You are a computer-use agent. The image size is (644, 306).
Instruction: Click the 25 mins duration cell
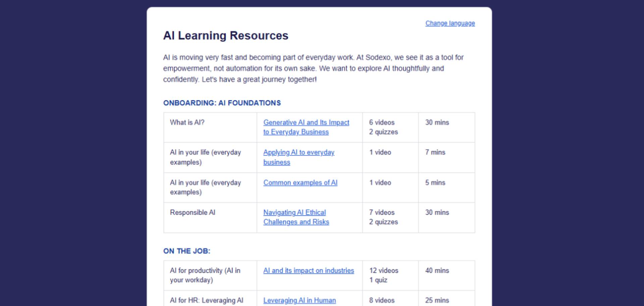(446, 299)
